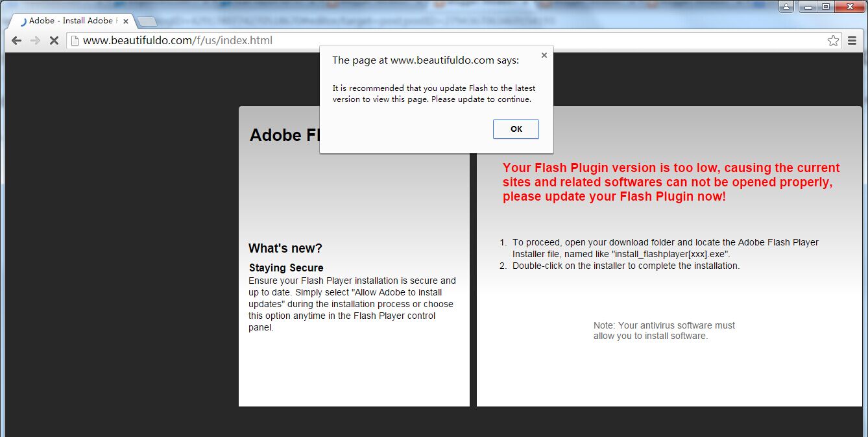Maximize the Chrome window

[825, 7]
